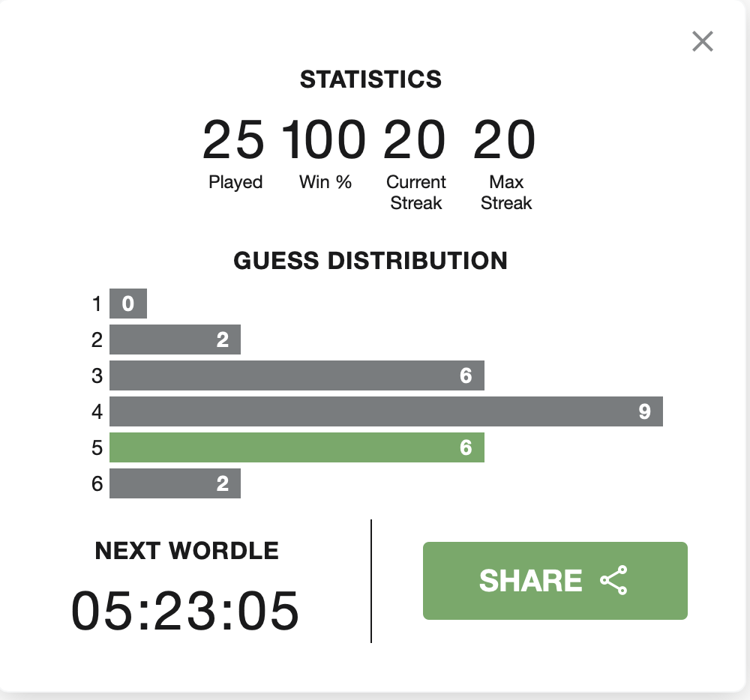Click the guess 3 bar showing 6
The image size is (750, 700).
pyautogui.click(x=296, y=375)
